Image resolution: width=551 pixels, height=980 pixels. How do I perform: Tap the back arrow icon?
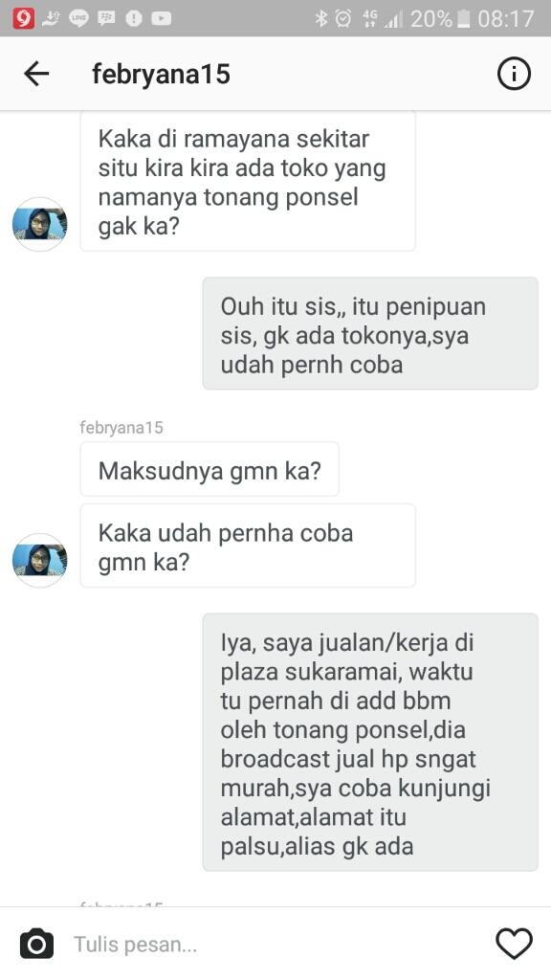[36, 74]
